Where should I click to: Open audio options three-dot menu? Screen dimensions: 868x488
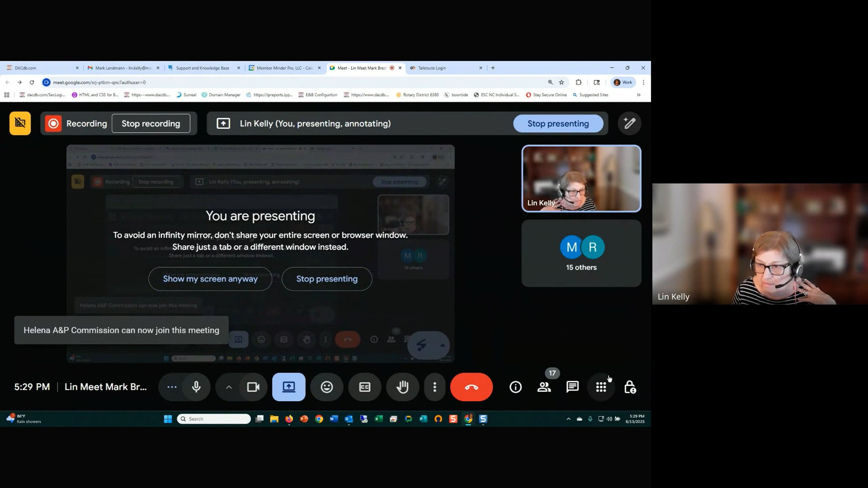[x=172, y=387]
